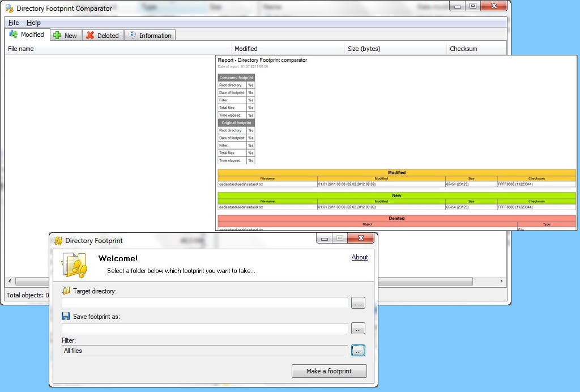Click the Welcome! heading text
The height and width of the screenshot is (392, 580).
(x=118, y=258)
